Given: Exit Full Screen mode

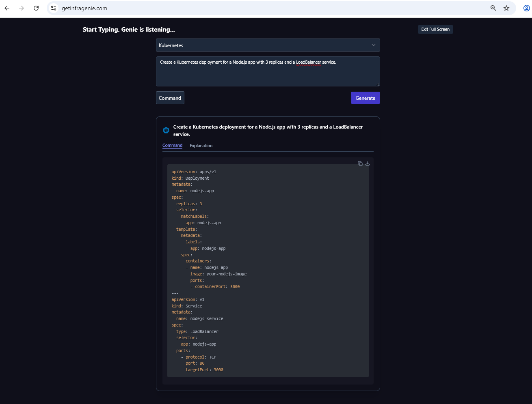Looking at the screenshot, I should pos(435,29).
